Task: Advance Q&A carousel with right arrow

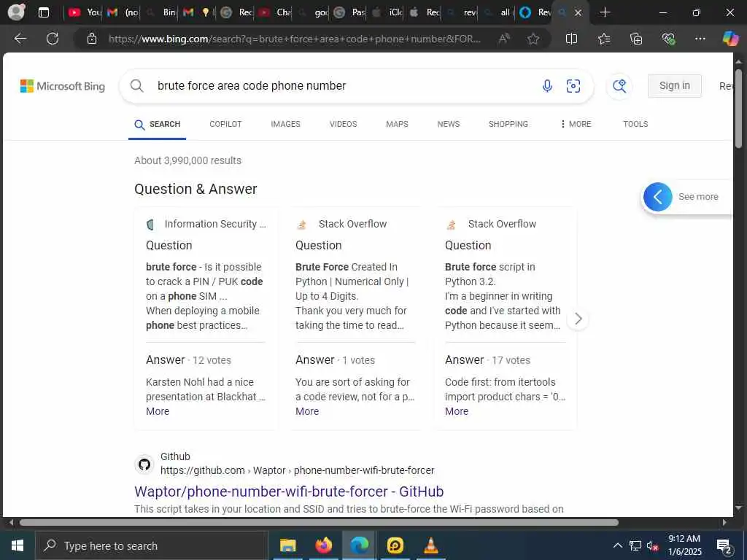Action: (x=578, y=319)
